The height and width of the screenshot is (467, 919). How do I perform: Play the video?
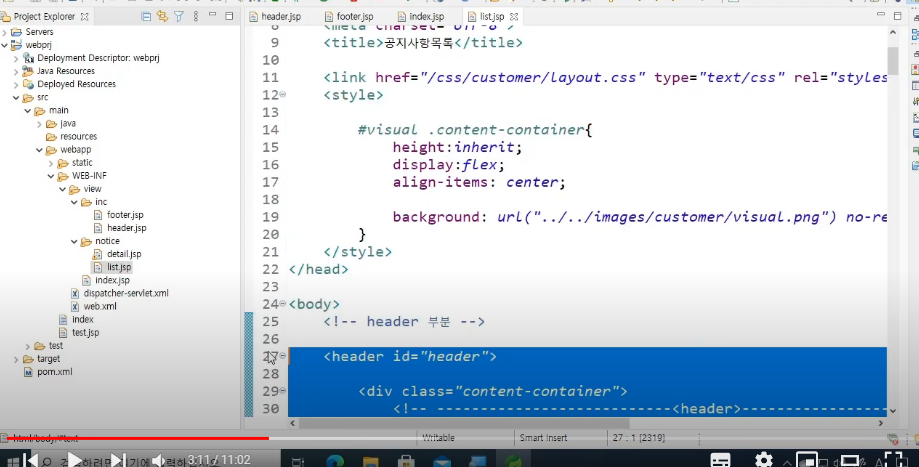(74, 460)
